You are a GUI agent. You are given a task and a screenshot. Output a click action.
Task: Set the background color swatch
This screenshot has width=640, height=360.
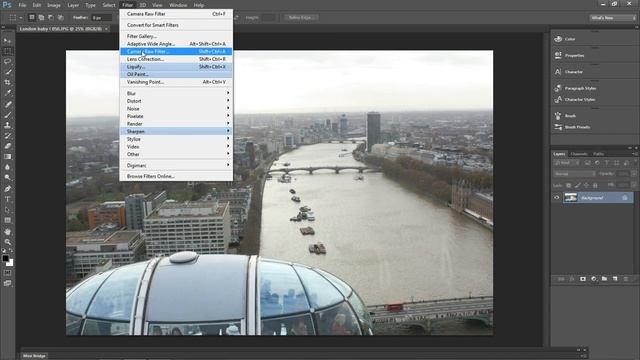coord(10,263)
